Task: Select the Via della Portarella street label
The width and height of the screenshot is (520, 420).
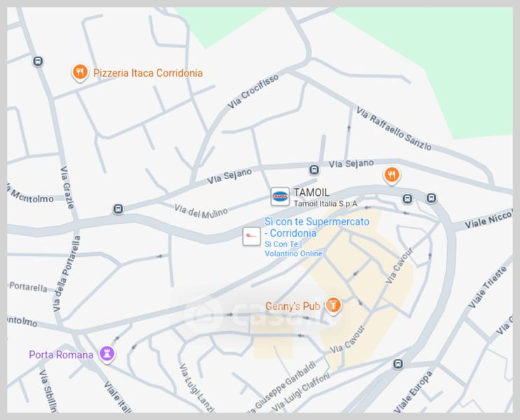Action: (x=67, y=274)
